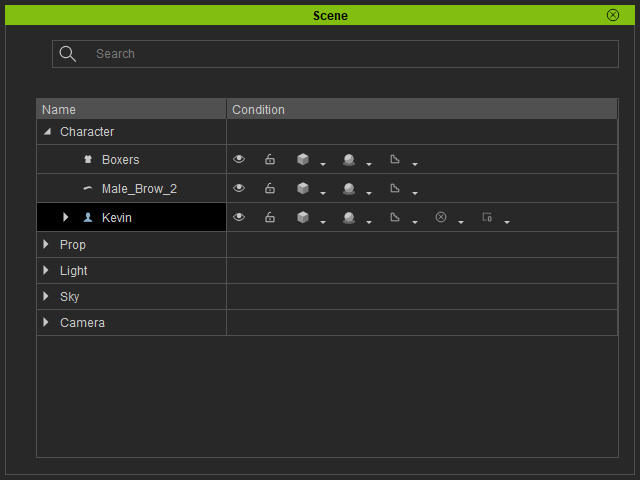Click Kevin's circled-X icon
This screenshot has height=480, width=640.
pyautogui.click(x=441, y=217)
